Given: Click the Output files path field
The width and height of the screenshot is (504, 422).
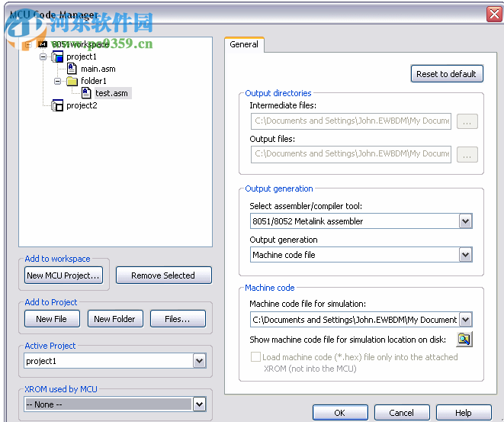Looking at the screenshot, I should pyautogui.click(x=351, y=154).
